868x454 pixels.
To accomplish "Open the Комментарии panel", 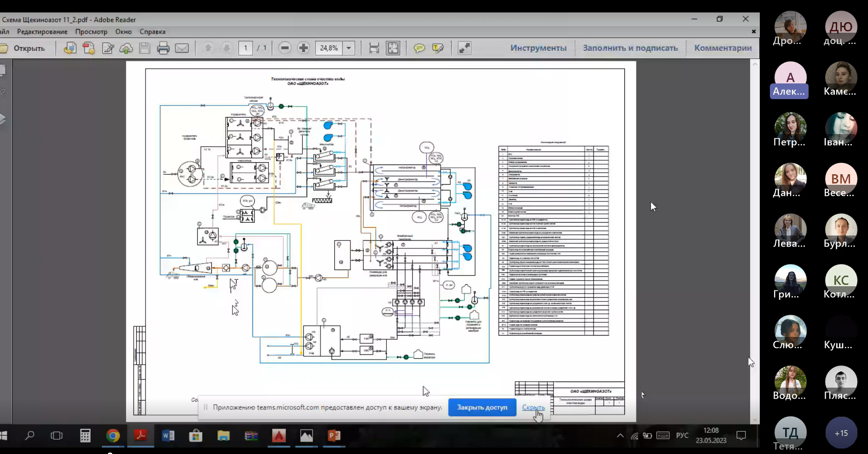I will tap(723, 48).
